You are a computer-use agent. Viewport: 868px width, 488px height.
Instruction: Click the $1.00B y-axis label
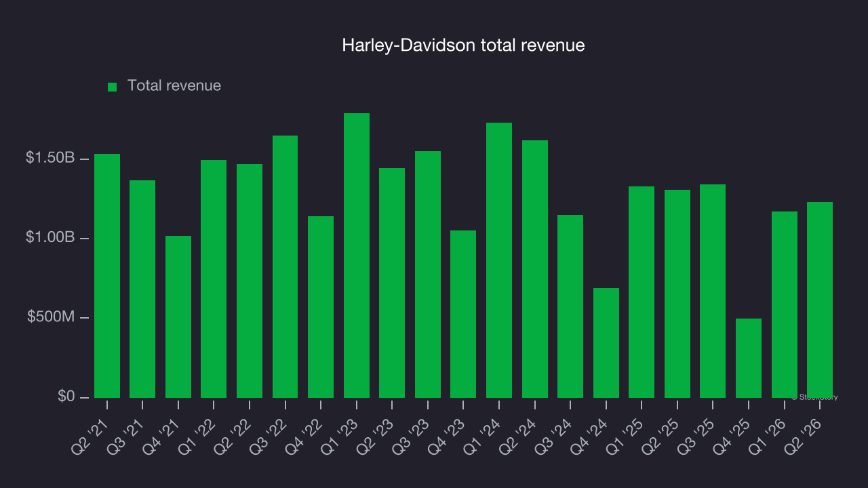tap(50, 238)
